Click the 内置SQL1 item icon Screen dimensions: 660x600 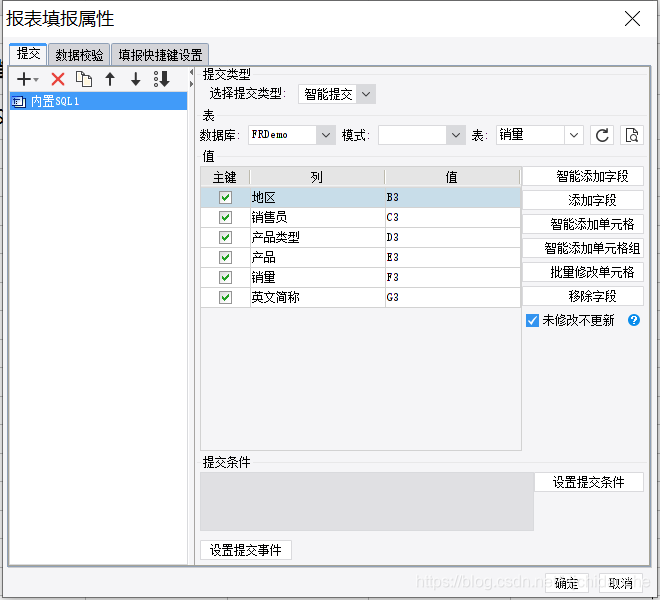[19, 101]
